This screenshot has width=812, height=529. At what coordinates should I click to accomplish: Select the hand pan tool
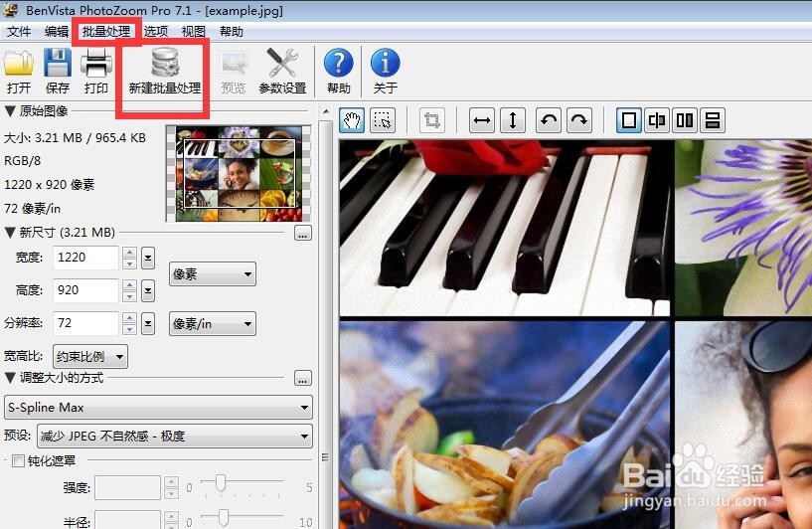point(352,120)
